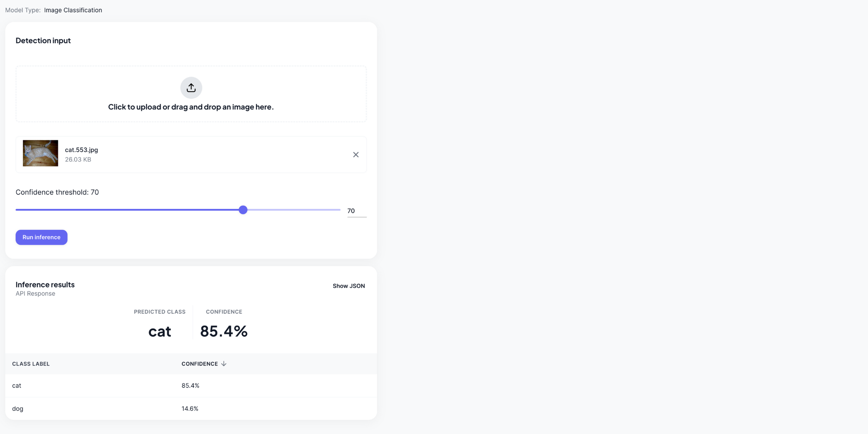Image resolution: width=868 pixels, height=434 pixels.
Task: Click the large 85.4% confidence value
Action: click(x=224, y=331)
